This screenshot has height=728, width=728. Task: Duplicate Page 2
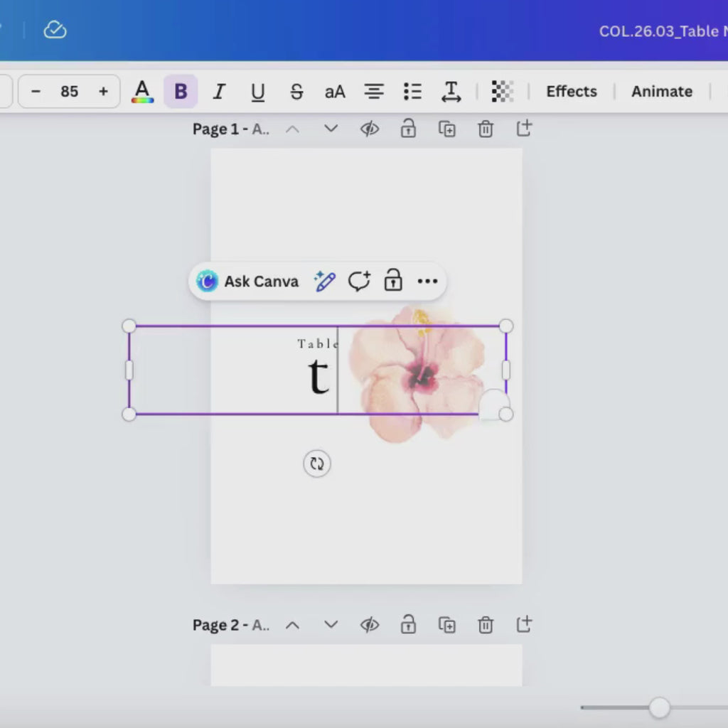447,624
